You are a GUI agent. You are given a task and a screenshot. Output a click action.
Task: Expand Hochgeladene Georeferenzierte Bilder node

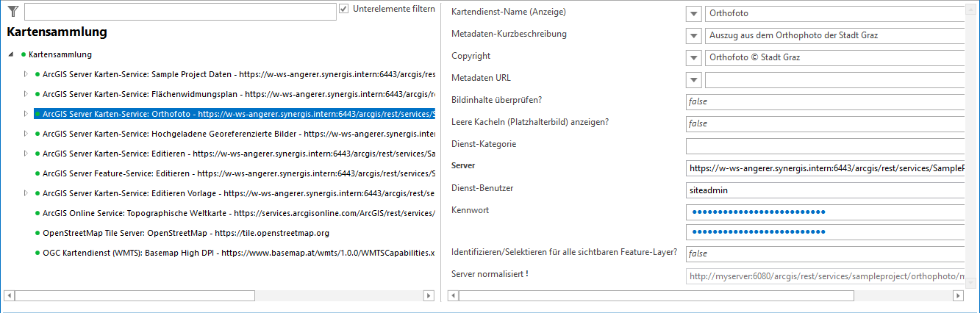[x=26, y=134]
